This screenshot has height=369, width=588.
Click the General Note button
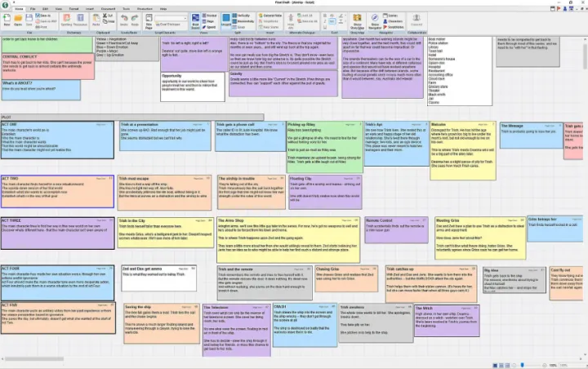coord(270,16)
